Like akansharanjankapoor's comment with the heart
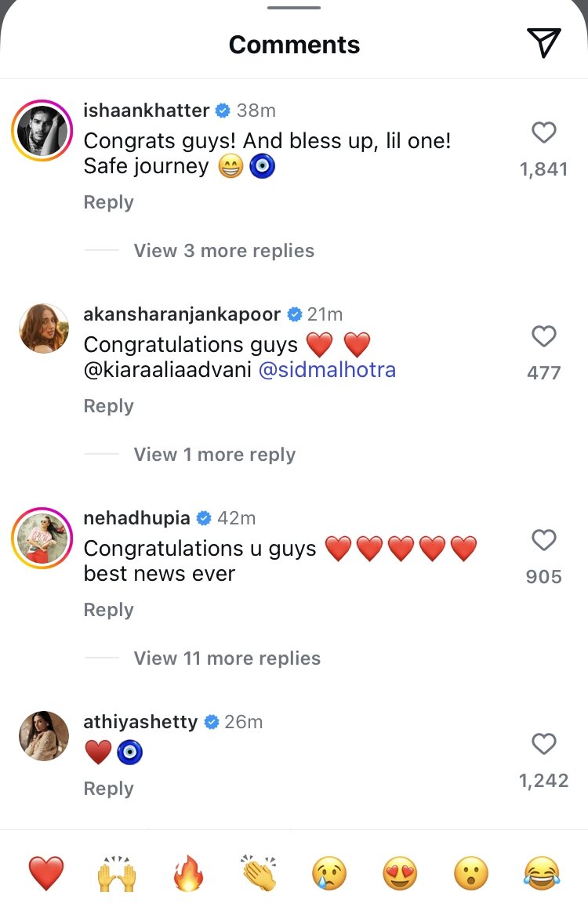This screenshot has width=588, height=914. (543, 337)
